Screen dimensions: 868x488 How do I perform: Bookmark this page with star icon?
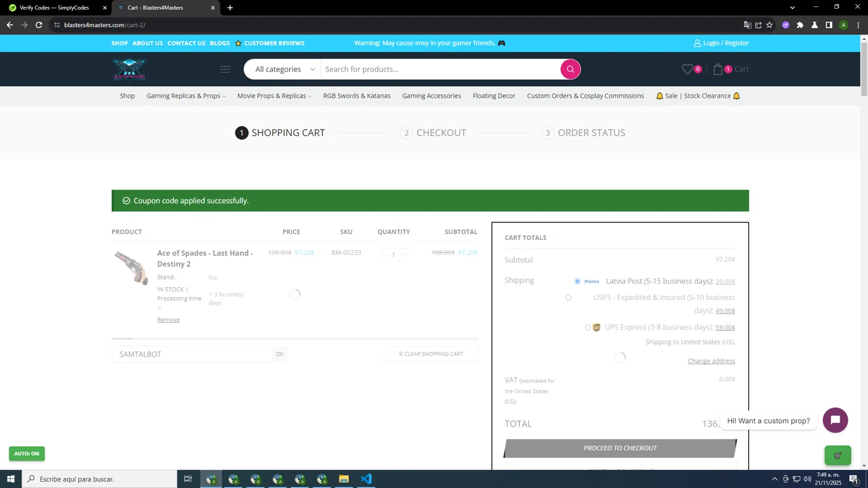(770, 25)
